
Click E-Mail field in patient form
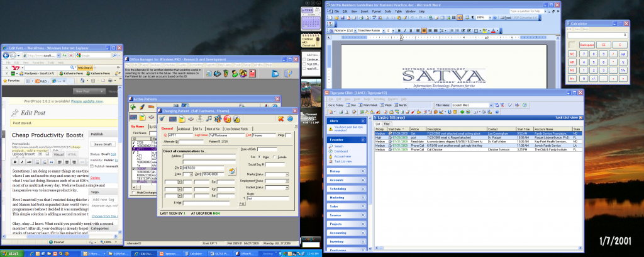206,203
